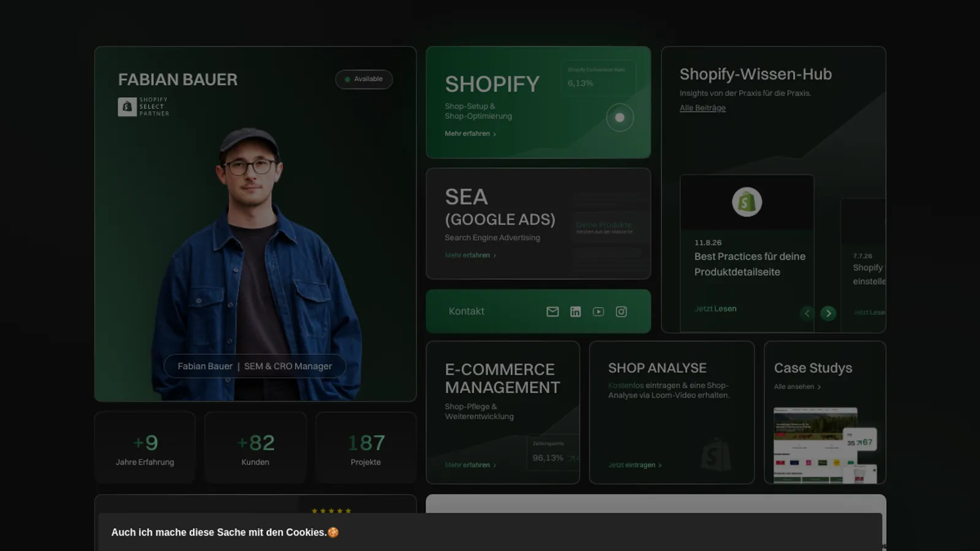Open the email contact icon

552,312
